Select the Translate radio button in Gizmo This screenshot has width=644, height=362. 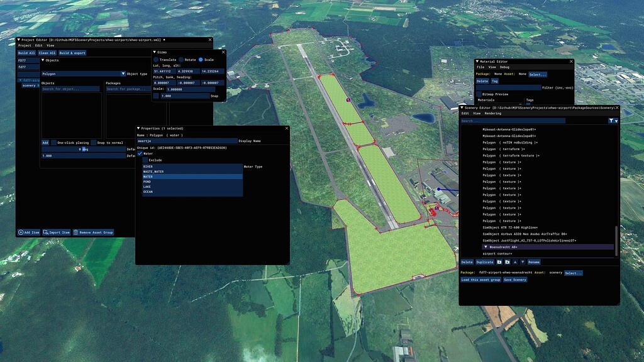[155, 60]
